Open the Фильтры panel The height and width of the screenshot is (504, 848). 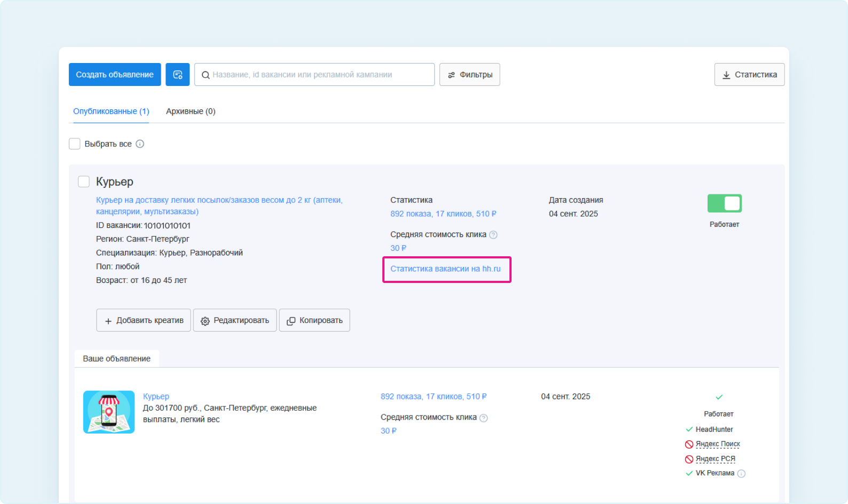tap(469, 75)
